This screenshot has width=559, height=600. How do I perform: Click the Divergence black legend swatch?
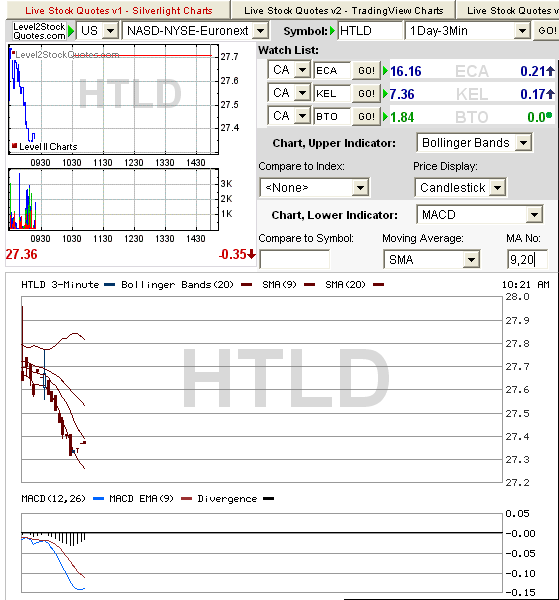click(269, 499)
